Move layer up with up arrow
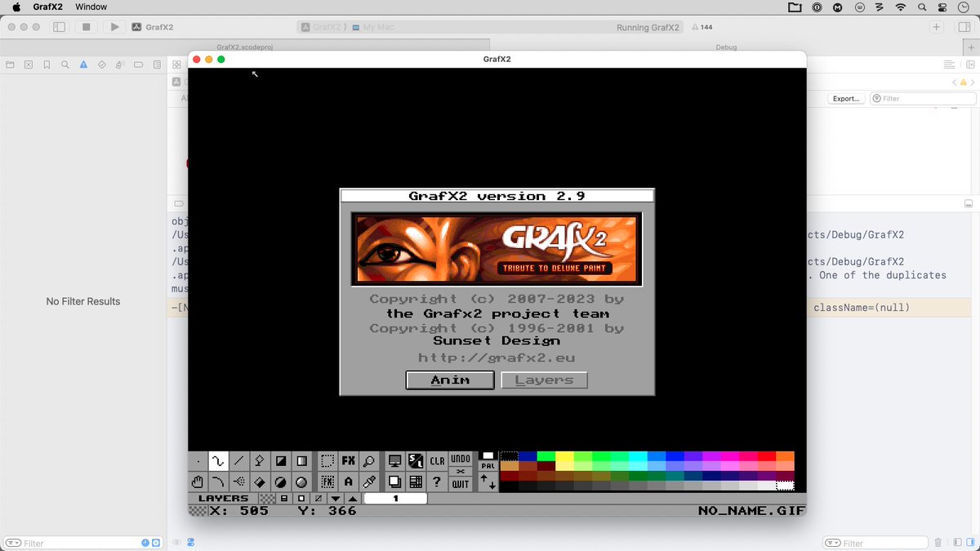 click(x=352, y=498)
